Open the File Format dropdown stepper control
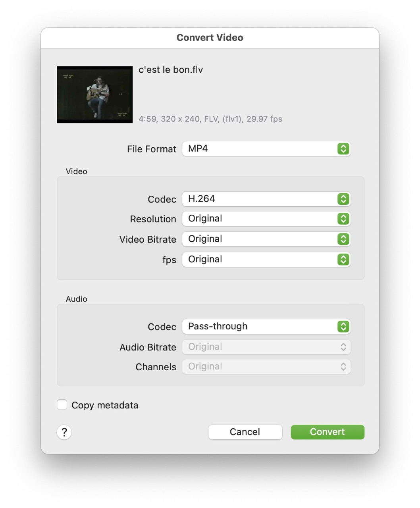This screenshot has height=508, width=420. coord(343,149)
